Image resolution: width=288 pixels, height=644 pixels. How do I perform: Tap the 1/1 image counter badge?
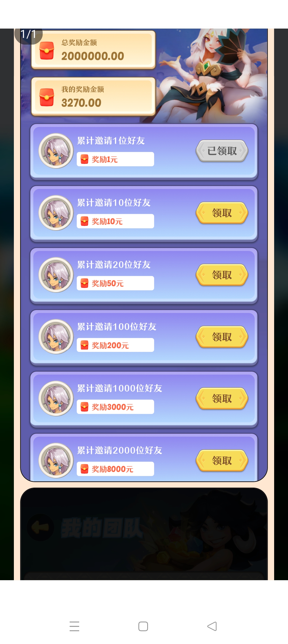click(x=28, y=35)
